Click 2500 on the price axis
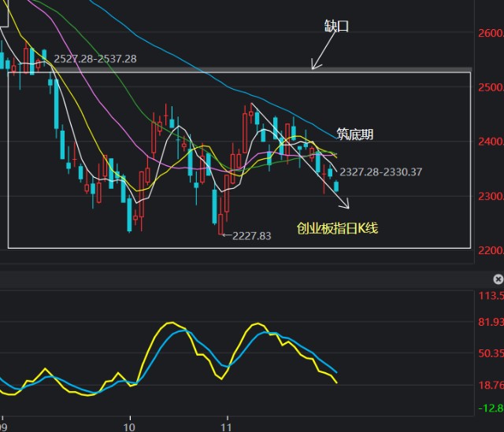The image size is (504, 432). click(490, 87)
